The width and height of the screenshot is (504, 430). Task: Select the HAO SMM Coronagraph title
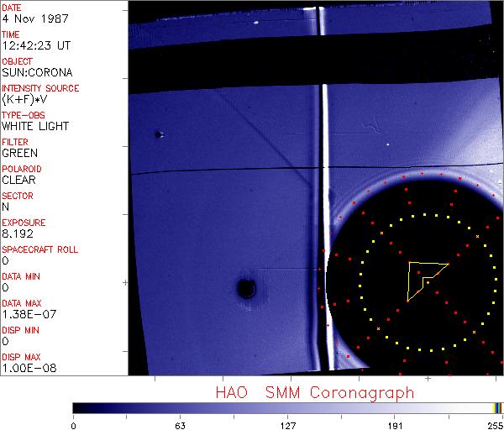tap(314, 392)
